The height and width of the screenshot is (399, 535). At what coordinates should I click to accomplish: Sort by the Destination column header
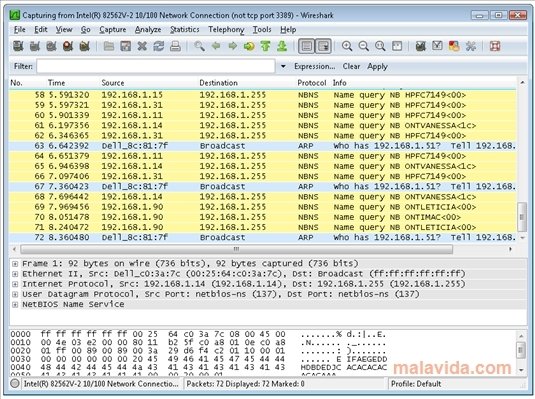tap(218, 83)
